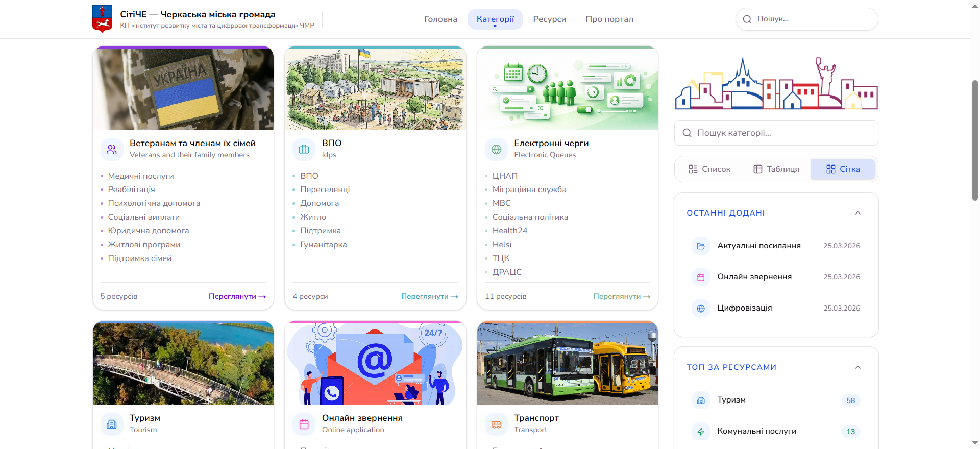The image size is (980, 449).
Task: Click the colorful city skyline illustration
Action: pyautogui.click(x=776, y=83)
